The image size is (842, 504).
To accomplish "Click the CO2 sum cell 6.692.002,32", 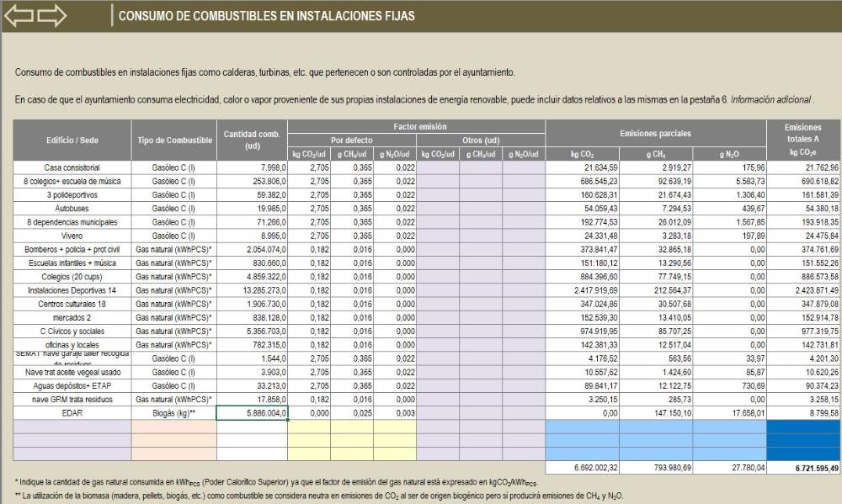I will [588, 467].
